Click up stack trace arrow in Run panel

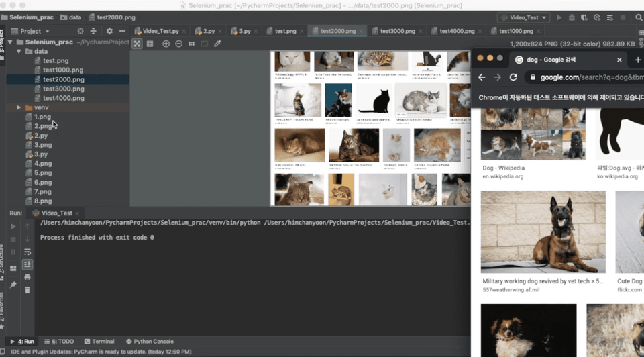(x=28, y=226)
